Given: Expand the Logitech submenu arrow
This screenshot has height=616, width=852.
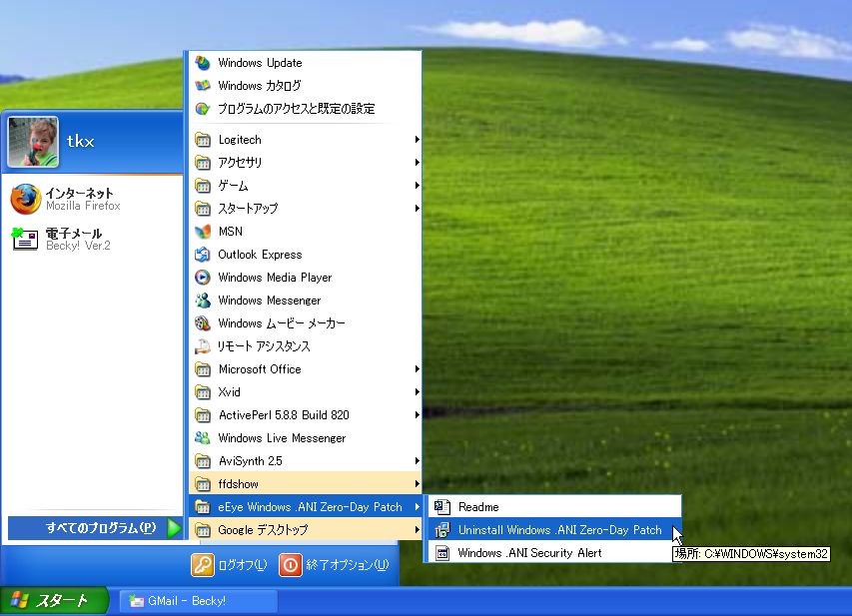Looking at the screenshot, I should coord(417,140).
